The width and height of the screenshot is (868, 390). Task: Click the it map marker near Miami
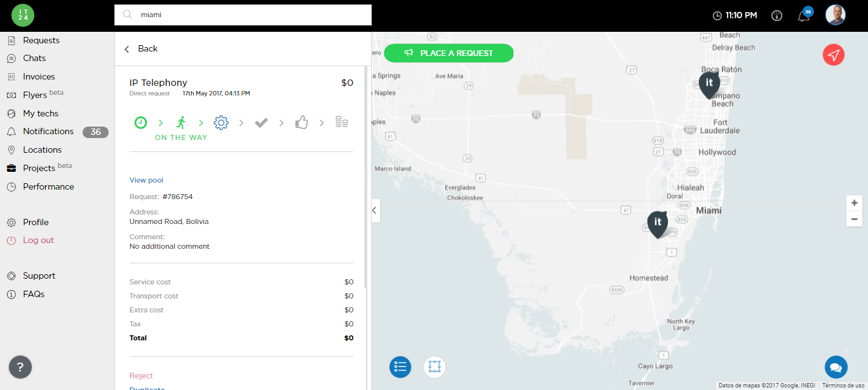[658, 224]
